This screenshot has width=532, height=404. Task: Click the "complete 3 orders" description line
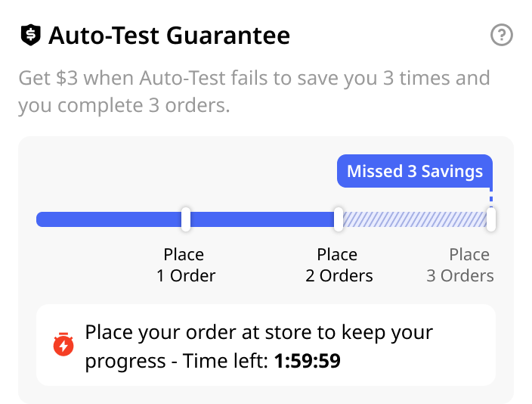point(124,106)
